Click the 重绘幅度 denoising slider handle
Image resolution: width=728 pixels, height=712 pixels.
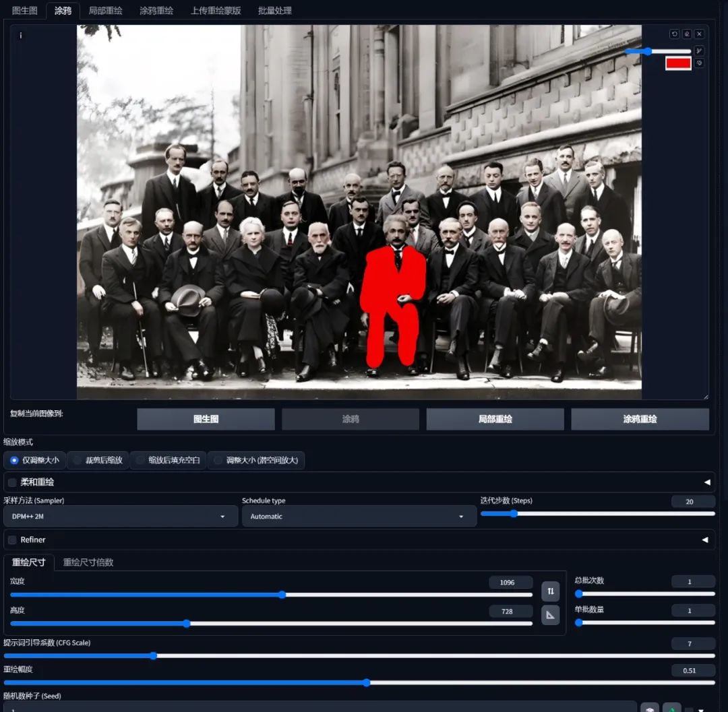pyautogui.click(x=366, y=682)
